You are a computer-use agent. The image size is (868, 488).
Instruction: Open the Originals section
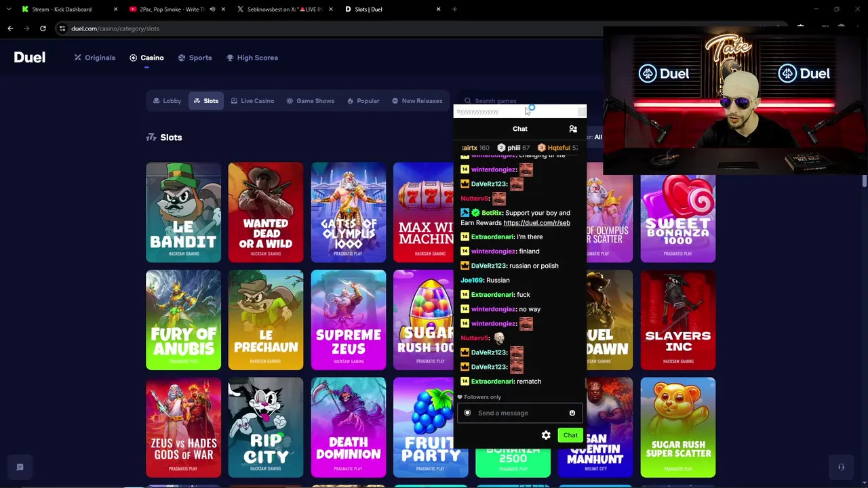(95, 58)
